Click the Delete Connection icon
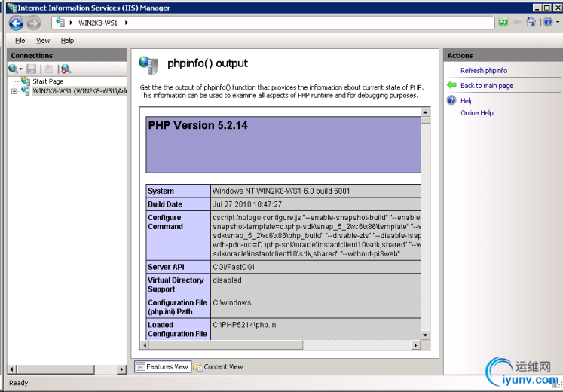This screenshot has width=563, height=392. tap(66, 69)
